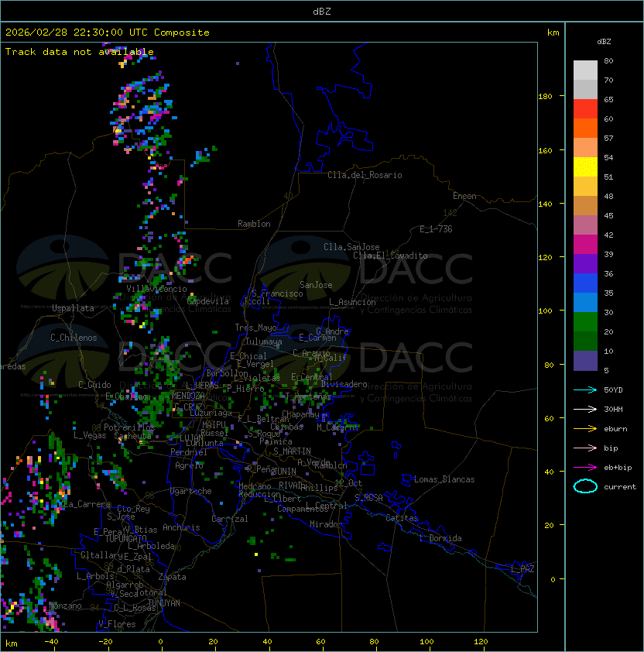Click the 'La_Carrera' map label
This screenshot has height=652, width=644.
click(87, 504)
